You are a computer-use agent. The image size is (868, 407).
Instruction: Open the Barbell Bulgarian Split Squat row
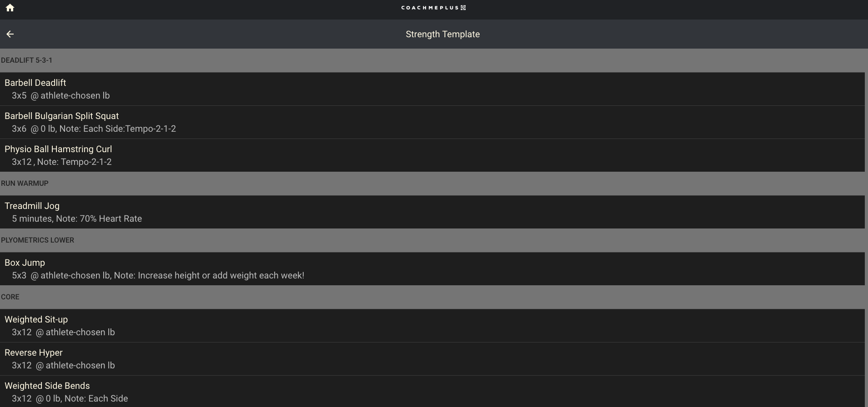click(432, 122)
